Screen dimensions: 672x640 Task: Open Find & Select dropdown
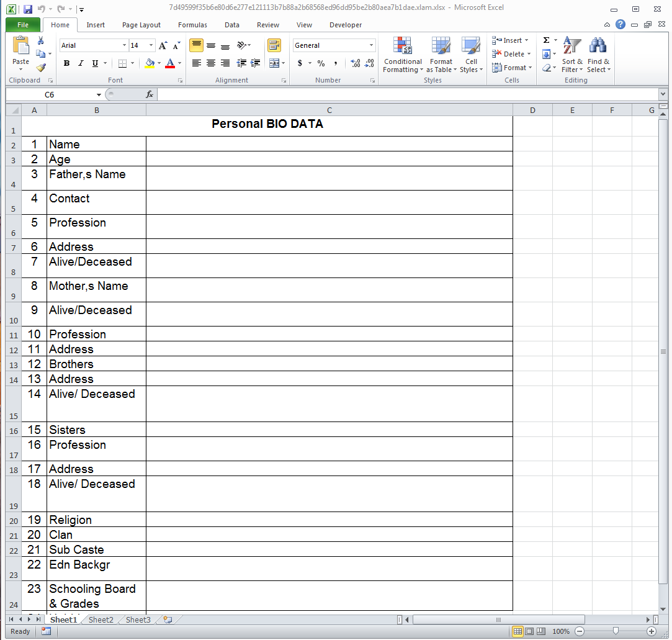[598, 55]
